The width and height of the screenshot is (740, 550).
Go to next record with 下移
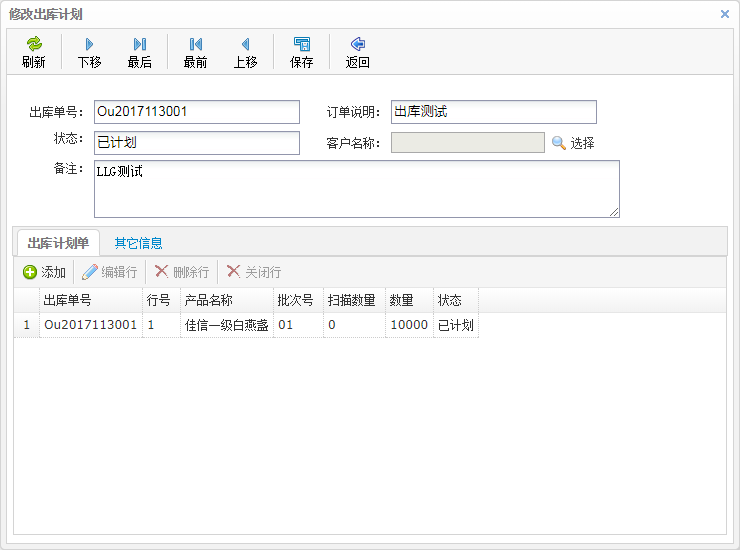click(89, 44)
